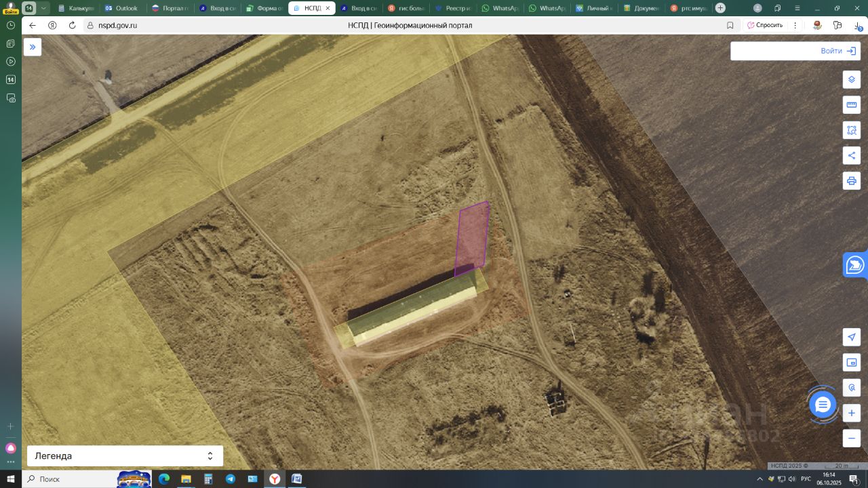Switch to the Outlook tab
This screenshot has width=868, height=488.
123,8
